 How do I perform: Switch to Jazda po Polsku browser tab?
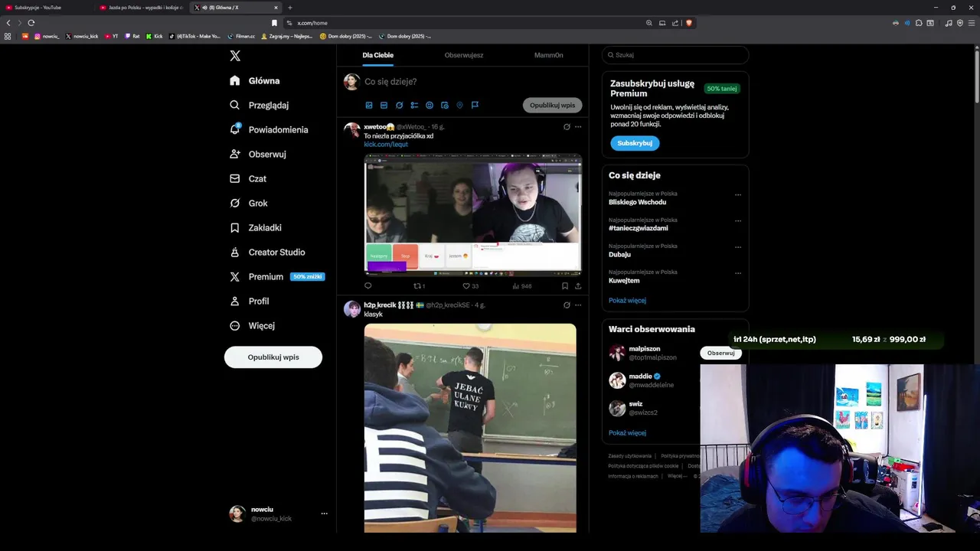[141, 8]
